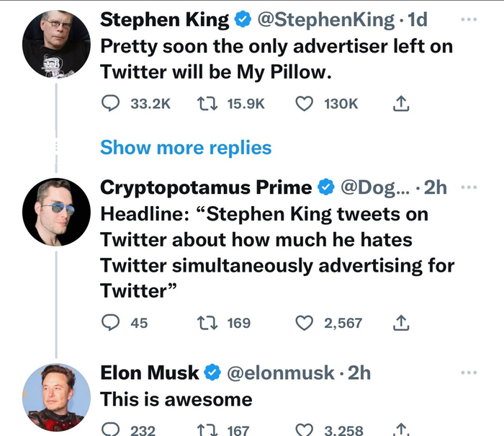Viewport: 504px width, 436px height.
Task: Open the @elonmusk handle link
Action: click(x=280, y=373)
